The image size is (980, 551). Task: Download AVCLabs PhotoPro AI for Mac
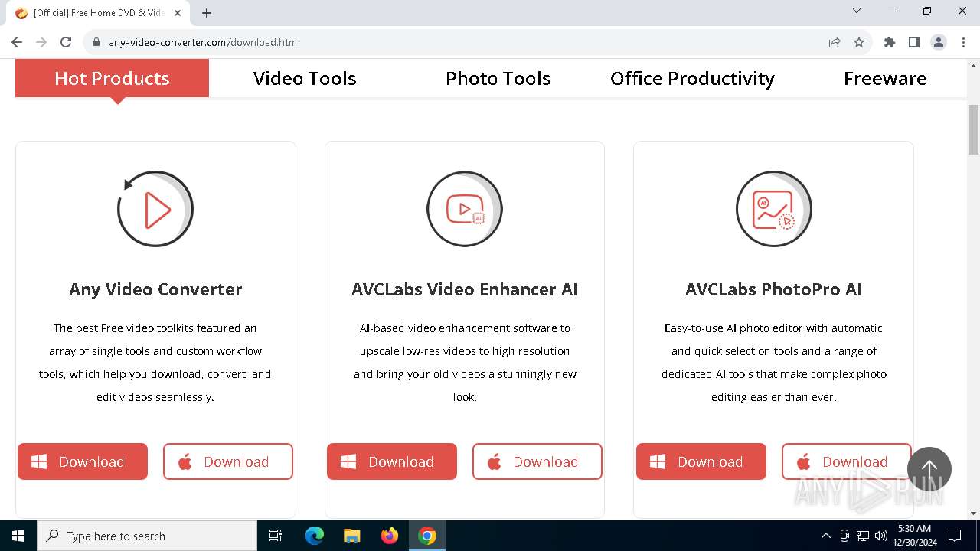click(x=847, y=461)
